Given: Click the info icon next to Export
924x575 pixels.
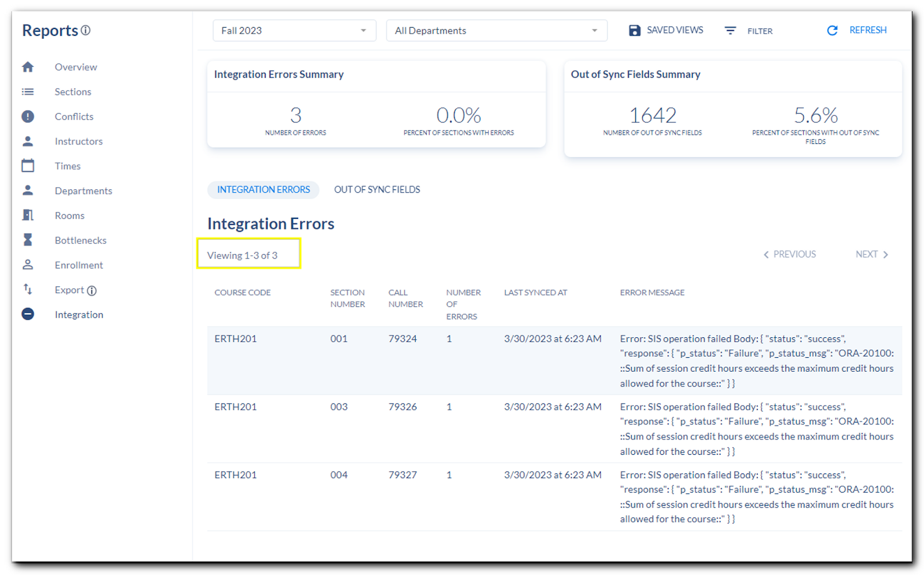Looking at the screenshot, I should tap(91, 290).
